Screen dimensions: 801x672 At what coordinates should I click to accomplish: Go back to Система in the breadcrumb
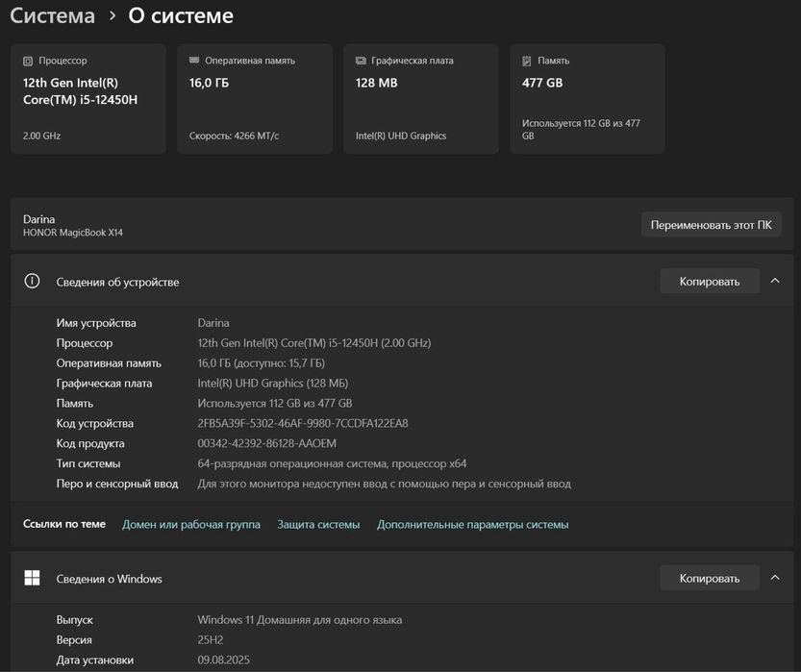click(53, 15)
